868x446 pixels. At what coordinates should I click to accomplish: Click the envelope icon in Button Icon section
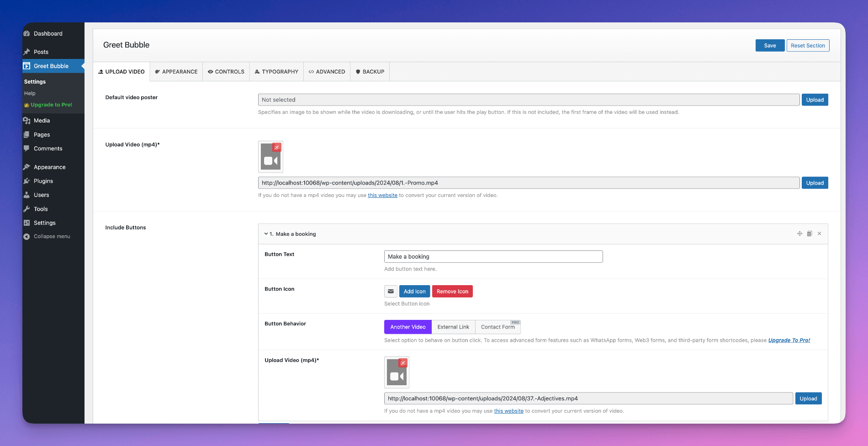[x=391, y=291]
